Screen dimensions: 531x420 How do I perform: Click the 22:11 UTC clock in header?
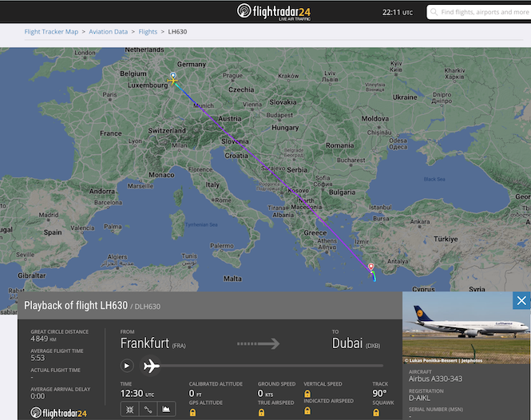point(398,13)
